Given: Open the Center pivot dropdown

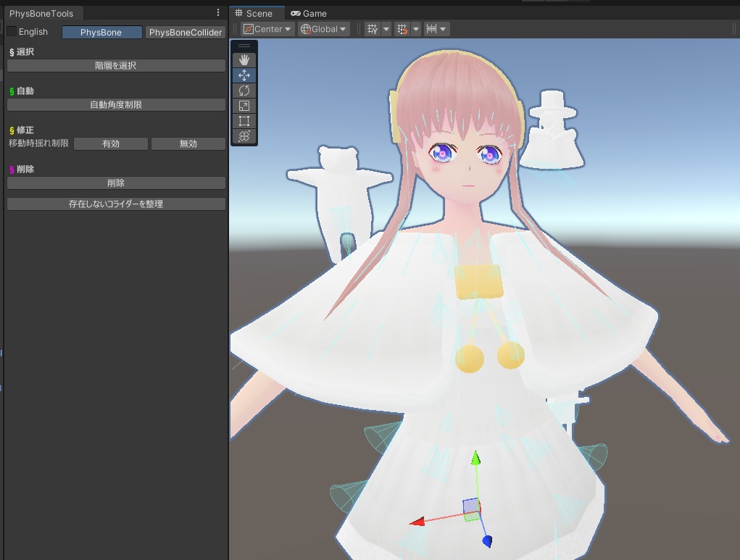Looking at the screenshot, I should (x=267, y=29).
